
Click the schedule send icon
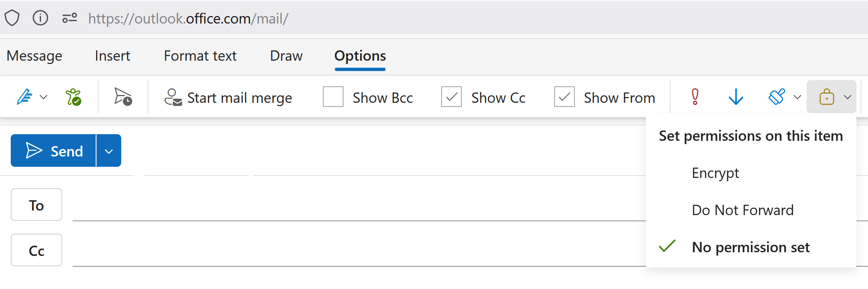[122, 97]
